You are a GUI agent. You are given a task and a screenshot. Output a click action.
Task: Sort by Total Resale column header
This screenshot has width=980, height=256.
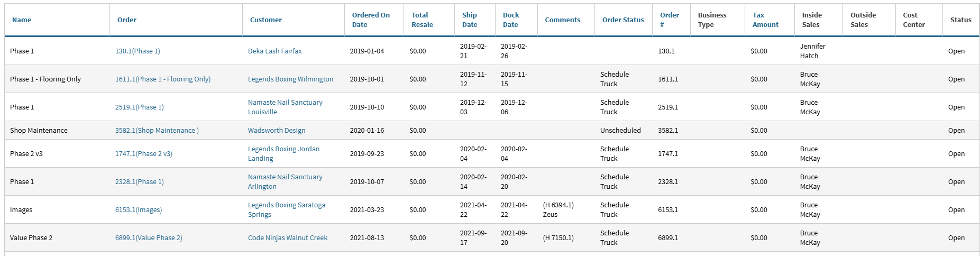pos(422,20)
